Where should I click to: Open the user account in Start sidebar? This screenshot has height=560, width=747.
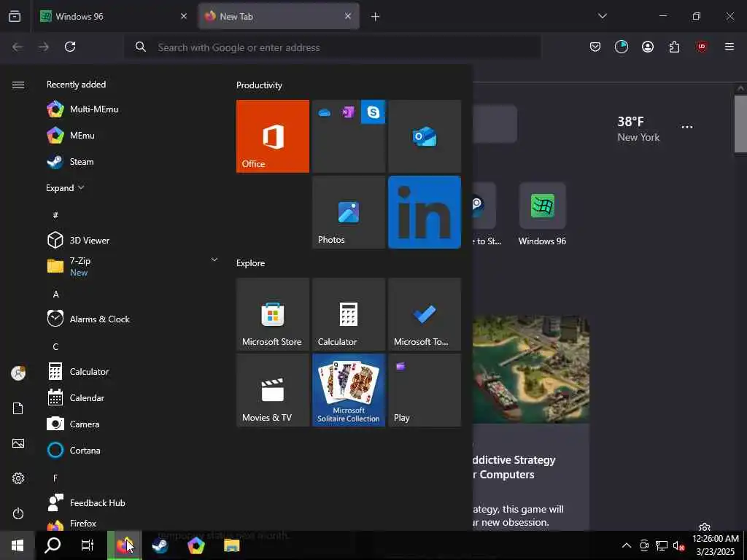click(x=18, y=373)
